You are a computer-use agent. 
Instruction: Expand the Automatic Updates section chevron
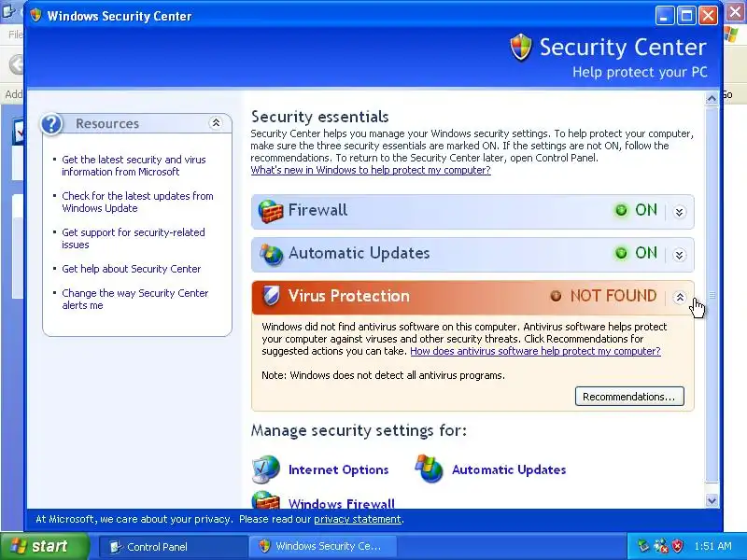[x=680, y=255]
